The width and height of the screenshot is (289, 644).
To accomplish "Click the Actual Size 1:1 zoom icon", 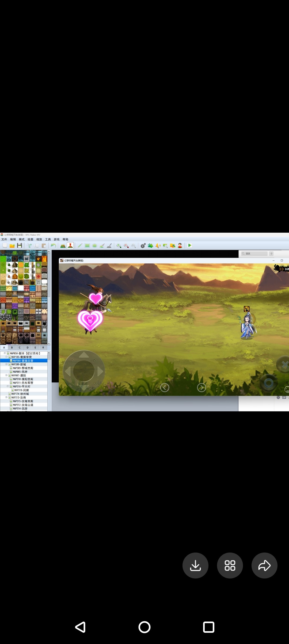I will 134,246.
